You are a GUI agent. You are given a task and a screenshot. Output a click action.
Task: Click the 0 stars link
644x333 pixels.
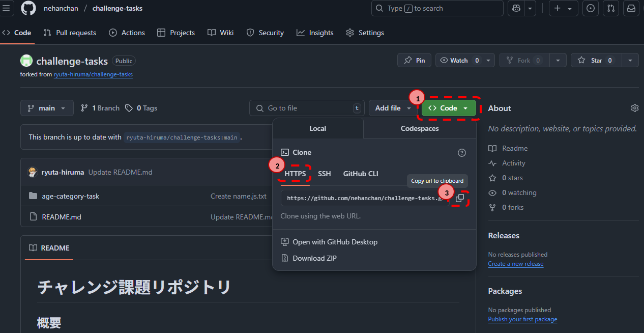pyautogui.click(x=506, y=178)
